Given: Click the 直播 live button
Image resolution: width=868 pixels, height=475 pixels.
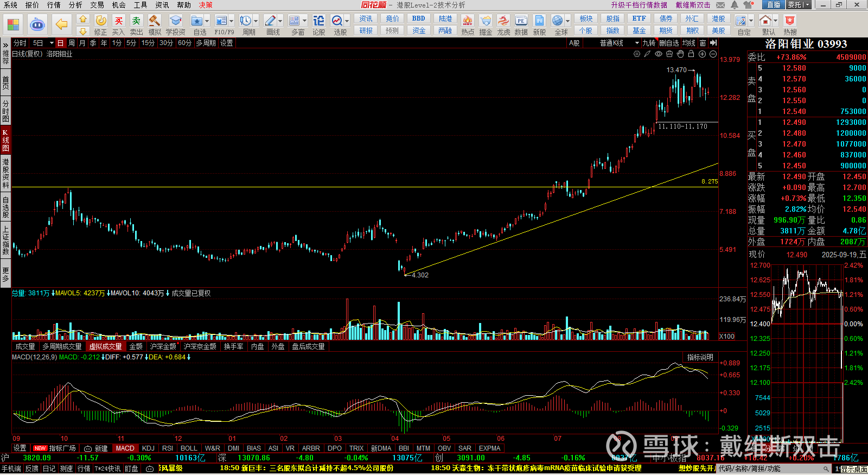Looking at the screenshot, I should (774, 5).
